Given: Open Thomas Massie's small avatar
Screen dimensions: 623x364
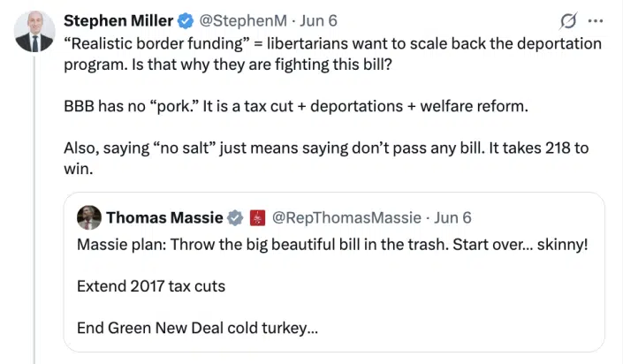Looking at the screenshot, I should (88, 217).
